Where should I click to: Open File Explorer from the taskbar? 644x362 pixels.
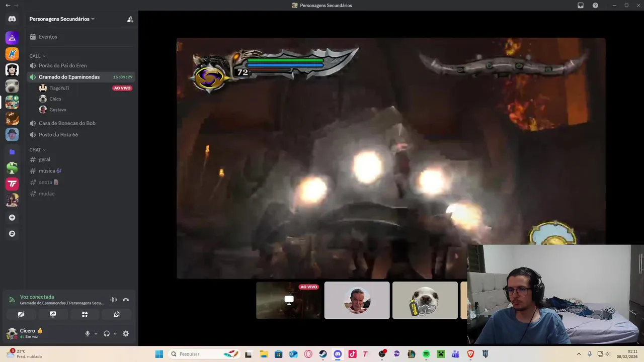point(264,354)
